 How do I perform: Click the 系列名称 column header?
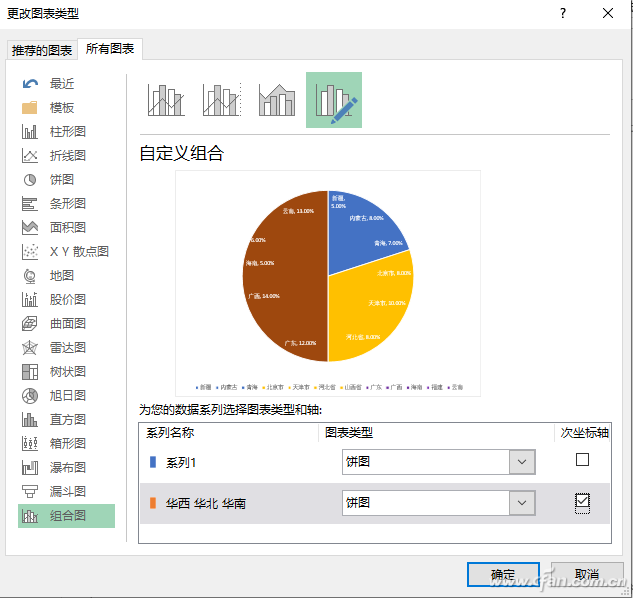(170, 432)
